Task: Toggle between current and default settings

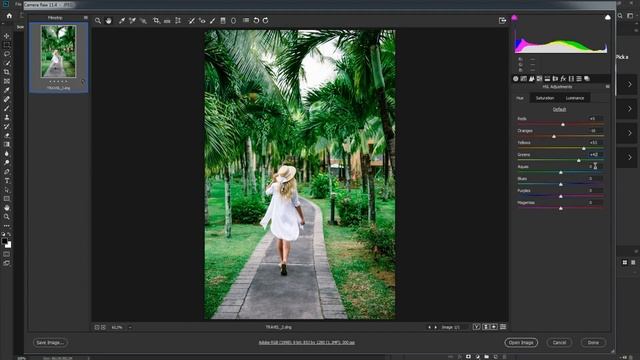Action: click(503, 327)
